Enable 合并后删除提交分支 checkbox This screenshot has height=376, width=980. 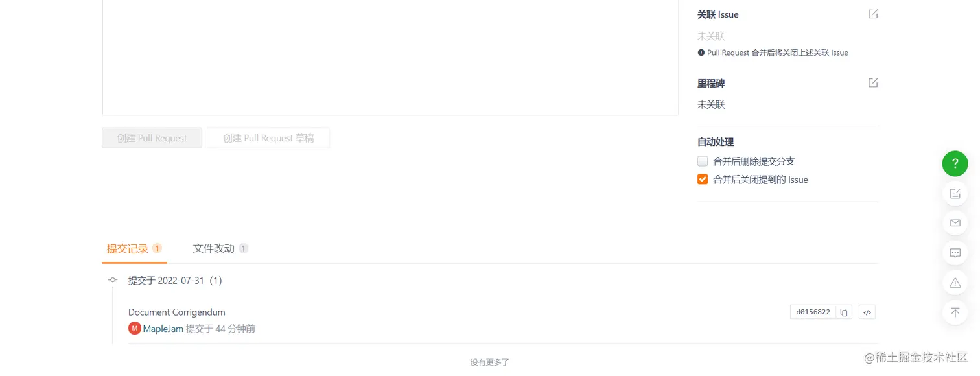coord(703,161)
